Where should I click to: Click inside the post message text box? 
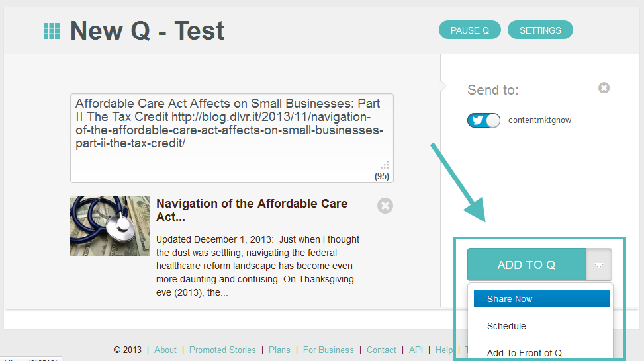232,138
